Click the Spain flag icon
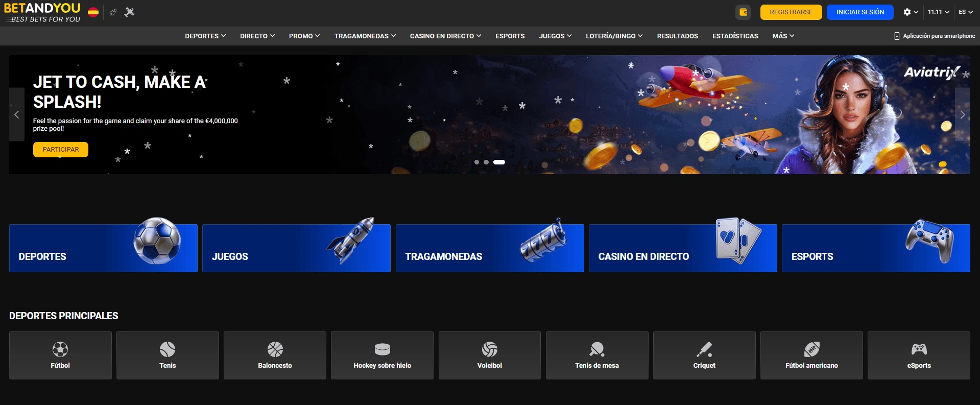The width and height of the screenshot is (980, 405). [x=93, y=12]
